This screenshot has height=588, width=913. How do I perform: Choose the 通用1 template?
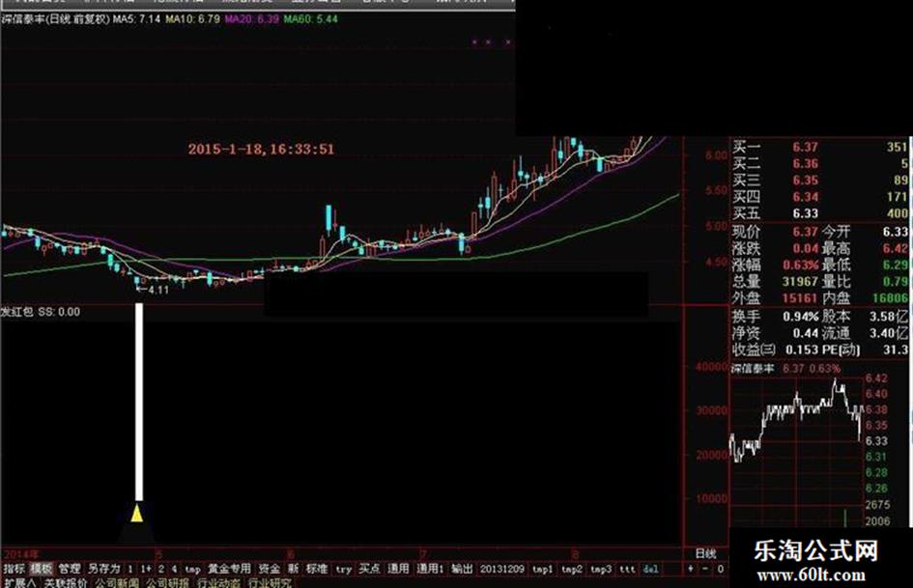point(430,569)
